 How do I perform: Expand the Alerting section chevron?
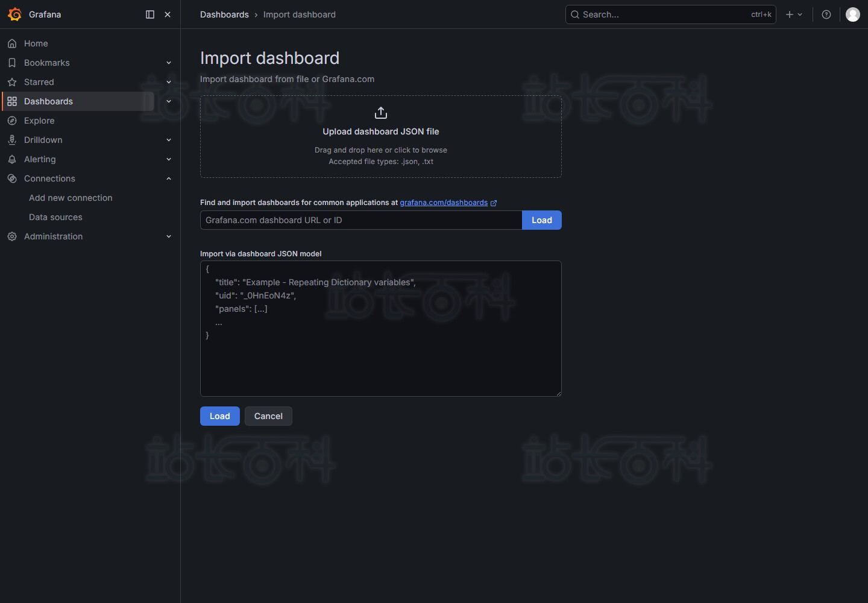point(169,159)
